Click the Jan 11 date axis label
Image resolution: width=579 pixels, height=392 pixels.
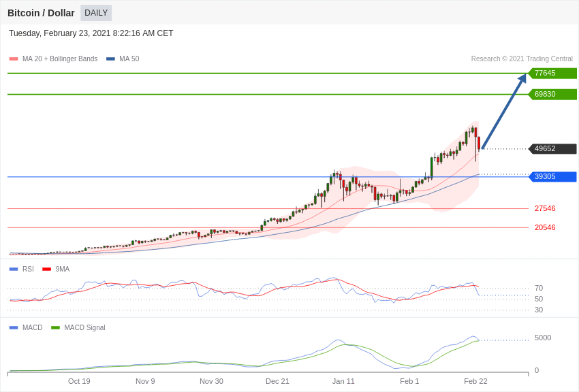pos(343,381)
